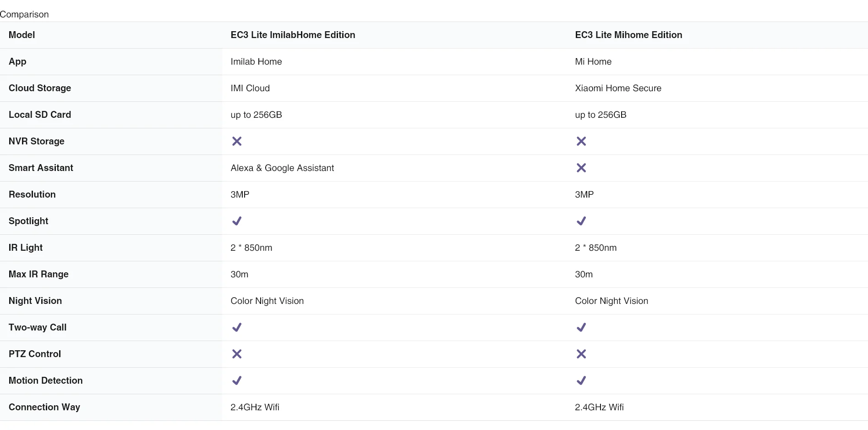
Task: Click '2 * 850nm' under ImilabHome Edition
Action: coord(251,248)
